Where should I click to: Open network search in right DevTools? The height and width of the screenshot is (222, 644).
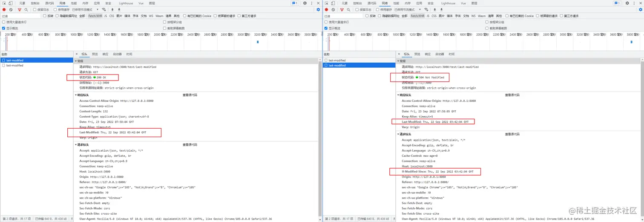pyautogui.click(x=348, y=9)
